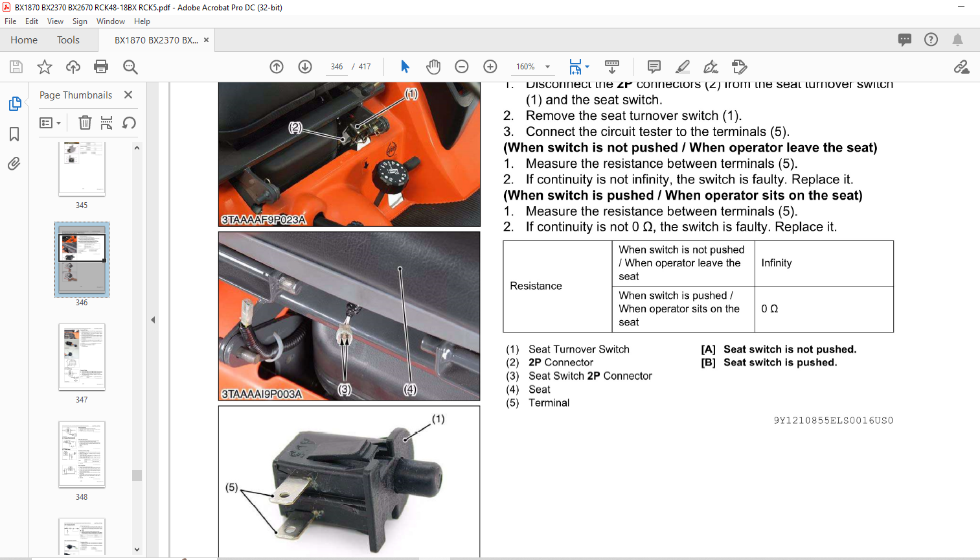The height and width of the screenshot is (560, 980).
Task: Click the Save file icon
Action: [x=16, y=67]
